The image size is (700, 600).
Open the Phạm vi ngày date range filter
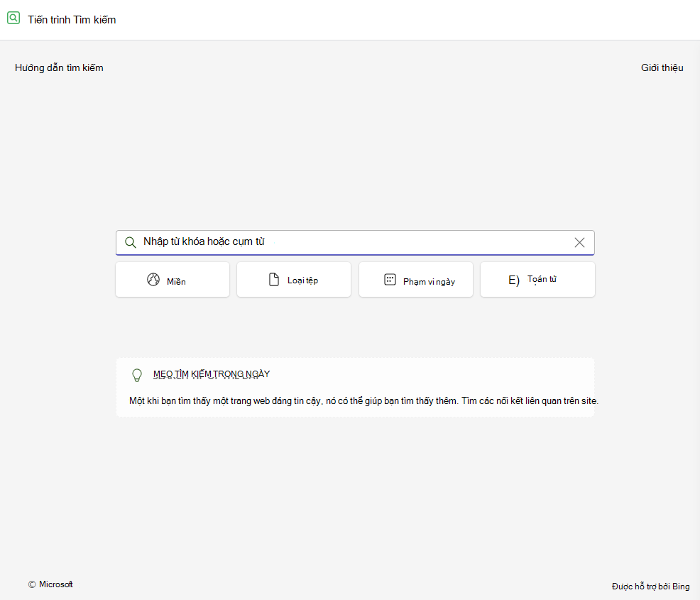(x=415, y=280)
